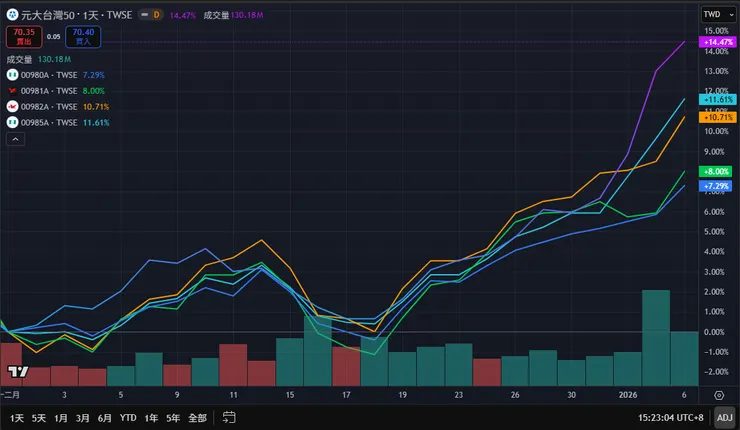Click the 00981A symbol logo icon
The width and height of the screenshot is (740, 430).
[x=12, y=91]
